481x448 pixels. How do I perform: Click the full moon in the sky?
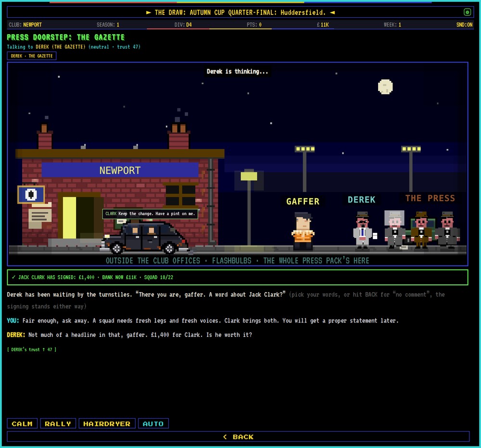[x=385, y=87]
